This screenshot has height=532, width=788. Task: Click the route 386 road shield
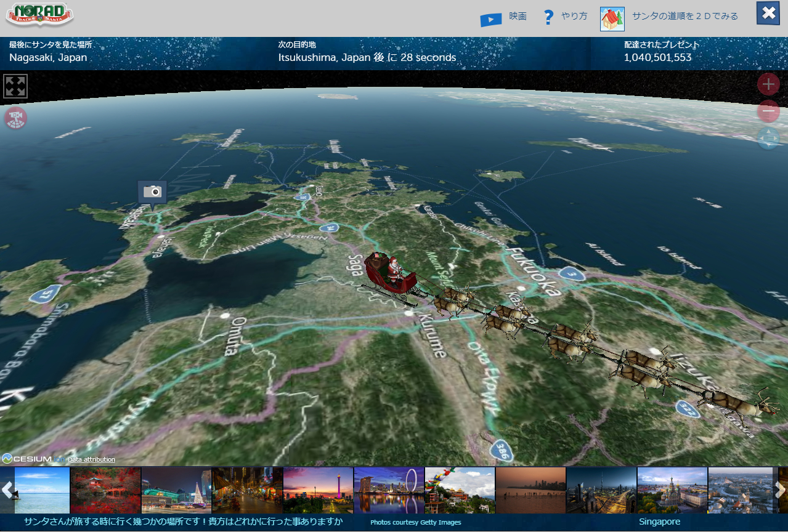tap(503, 450)
